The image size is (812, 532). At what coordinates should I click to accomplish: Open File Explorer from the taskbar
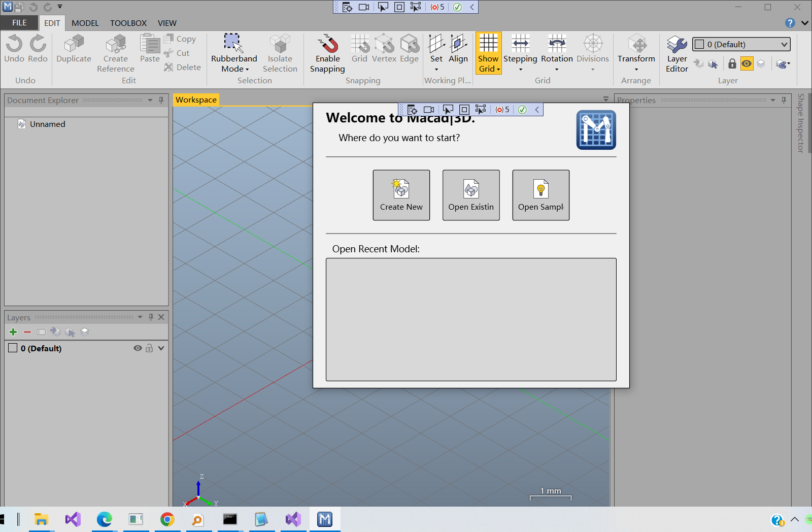(x=41, y=519)
